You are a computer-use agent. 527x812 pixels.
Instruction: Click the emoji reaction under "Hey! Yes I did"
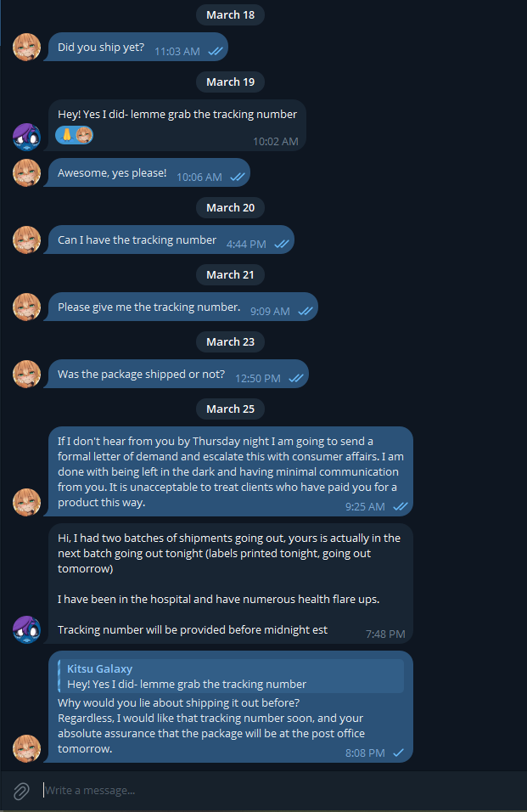[75, 135]
